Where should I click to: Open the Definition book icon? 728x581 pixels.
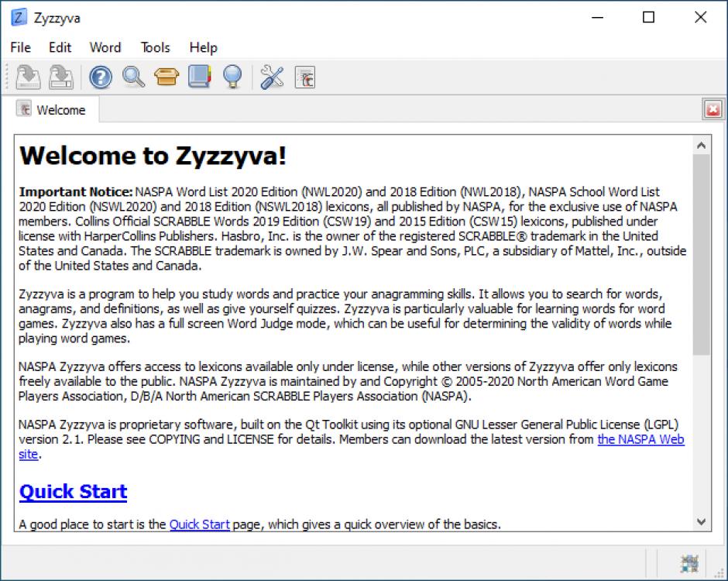[x=200, y=77]
